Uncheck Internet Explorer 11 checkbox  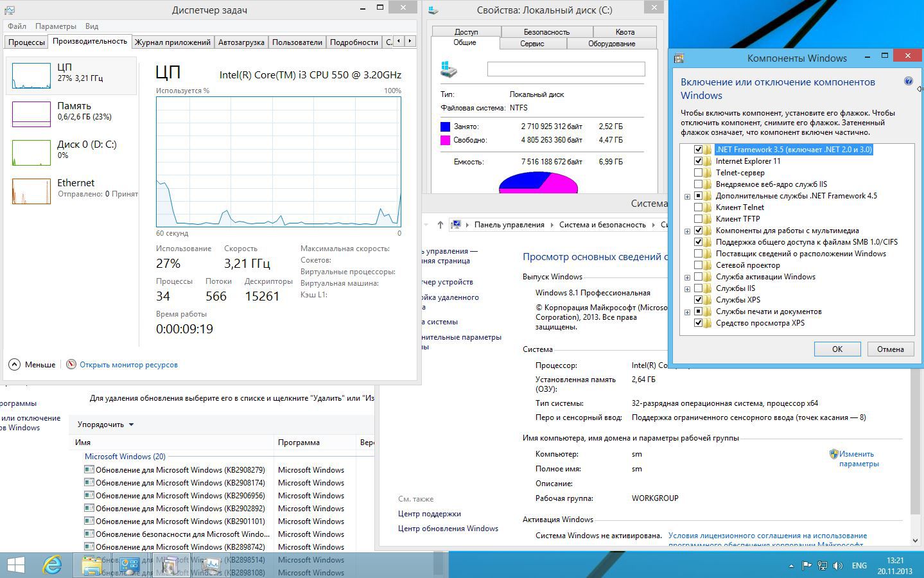[698, 161]
